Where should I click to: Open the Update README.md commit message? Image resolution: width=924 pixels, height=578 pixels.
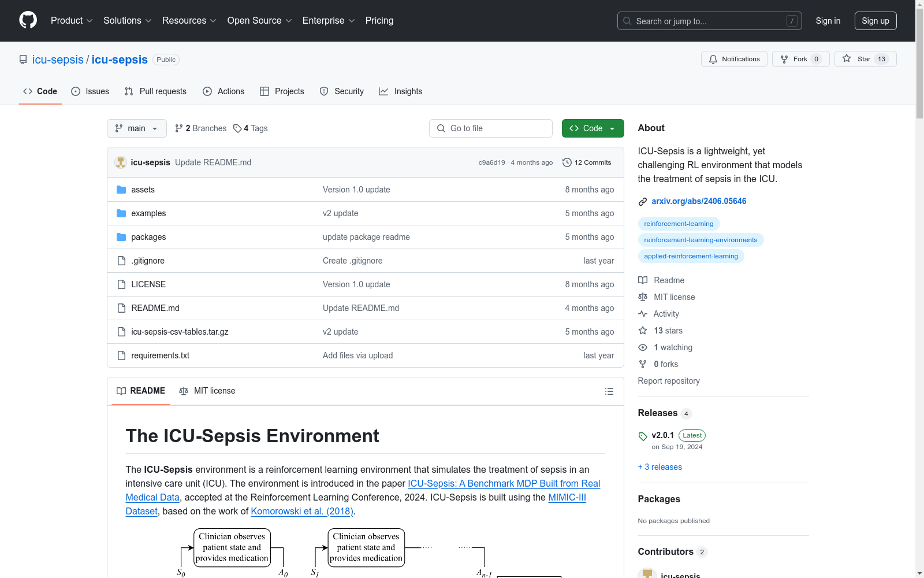pyautogui.click(x=213, y=162)
